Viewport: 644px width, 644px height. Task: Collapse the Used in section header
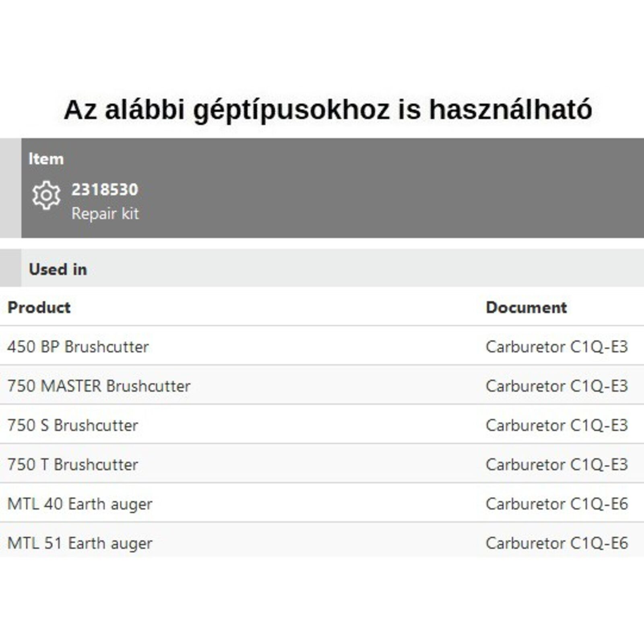coord(58,269)
